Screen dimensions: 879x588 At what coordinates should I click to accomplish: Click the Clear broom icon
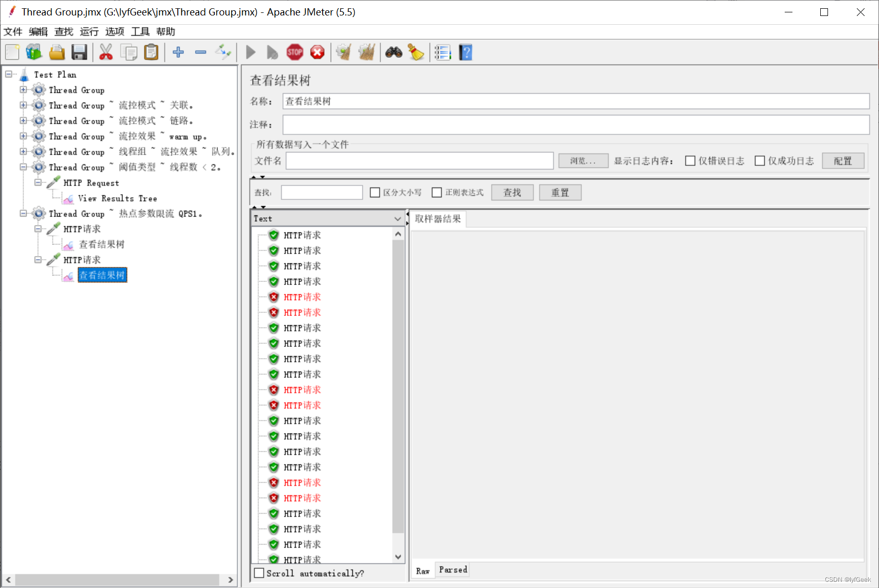click(344, 52)
